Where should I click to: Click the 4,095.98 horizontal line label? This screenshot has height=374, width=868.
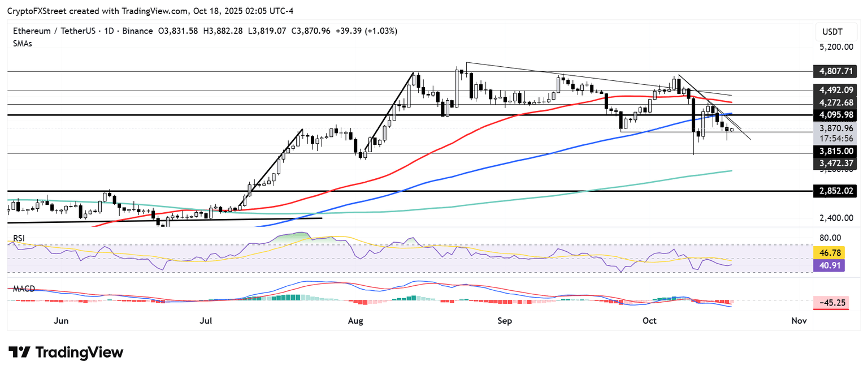[x=835, y=115]
